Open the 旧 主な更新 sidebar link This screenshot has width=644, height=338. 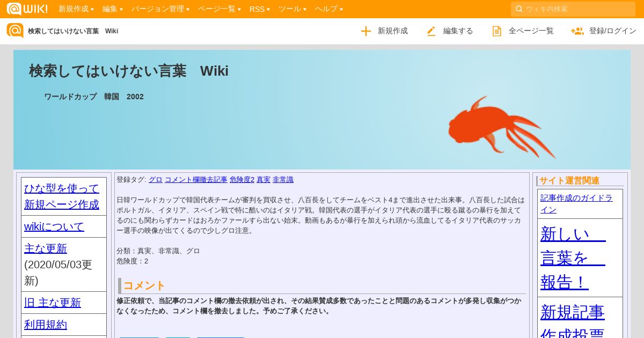tap(53, 303)
